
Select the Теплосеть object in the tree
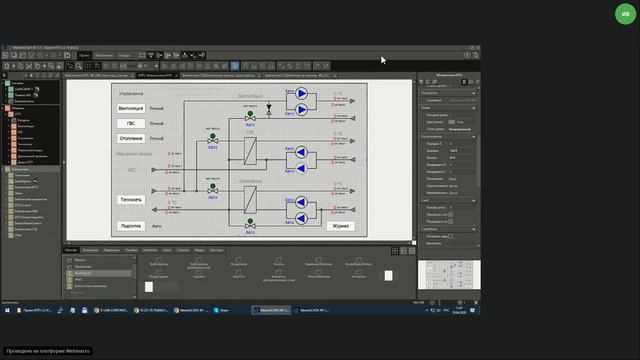(25, 144)
